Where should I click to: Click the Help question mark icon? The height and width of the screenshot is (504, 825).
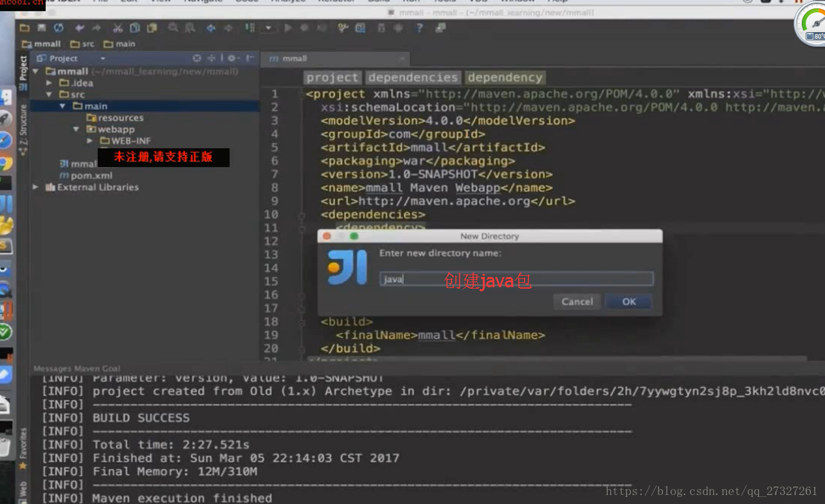click(419, 28)
